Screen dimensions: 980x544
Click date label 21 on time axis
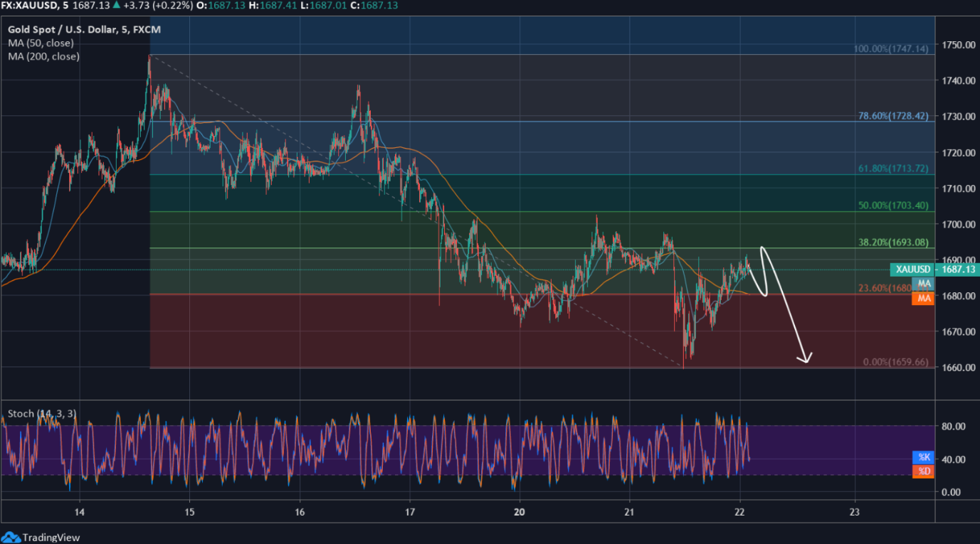[629, 512]
